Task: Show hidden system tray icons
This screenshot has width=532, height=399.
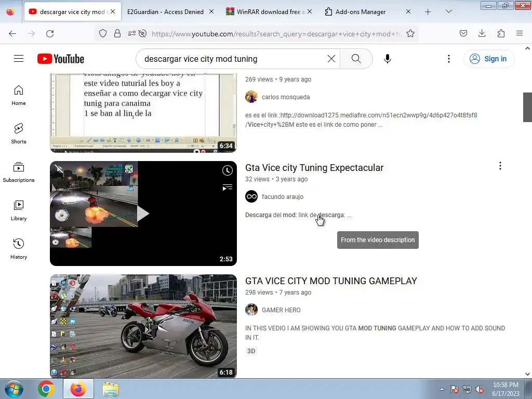Action: [442, 390]
